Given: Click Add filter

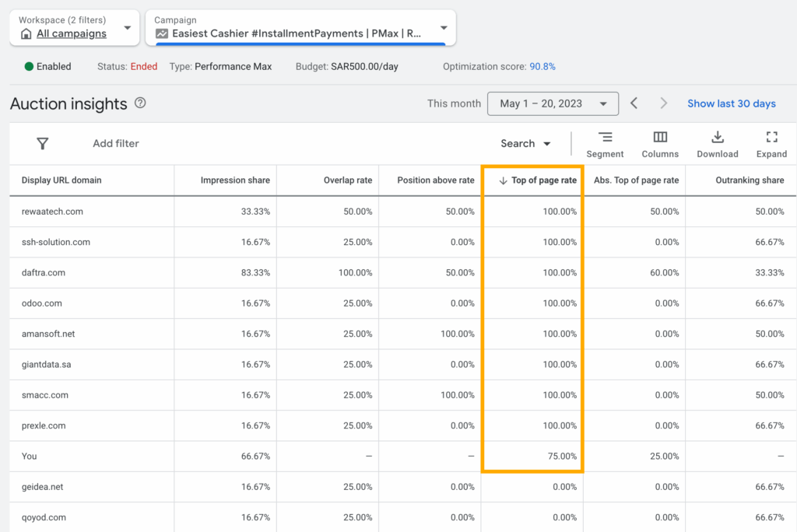Looking at the screenshot, I should [x=116, y=144].
